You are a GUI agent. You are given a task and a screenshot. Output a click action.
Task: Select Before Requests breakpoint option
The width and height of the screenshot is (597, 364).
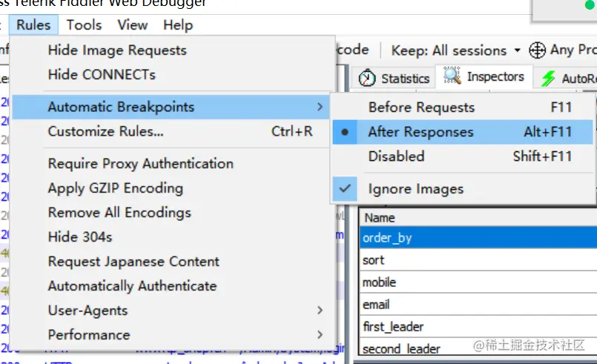463,107
